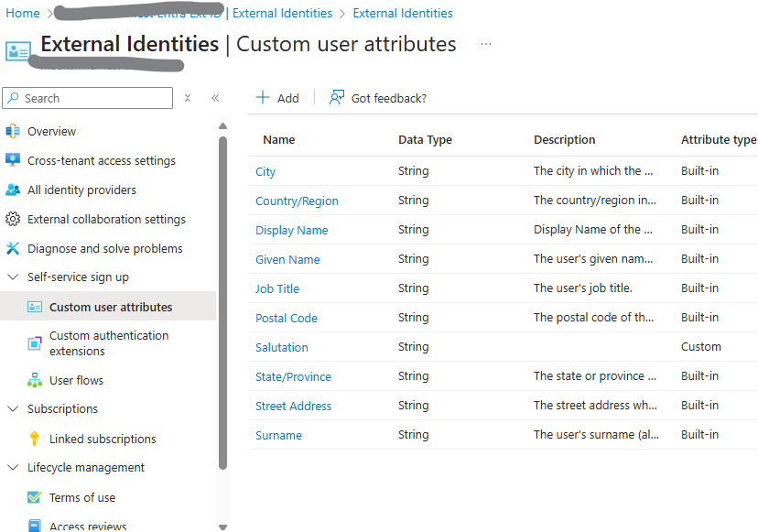The height and width of the screenshot is (532, 758).
Task: Click the User flows icon
Action: tap(35, 380)
